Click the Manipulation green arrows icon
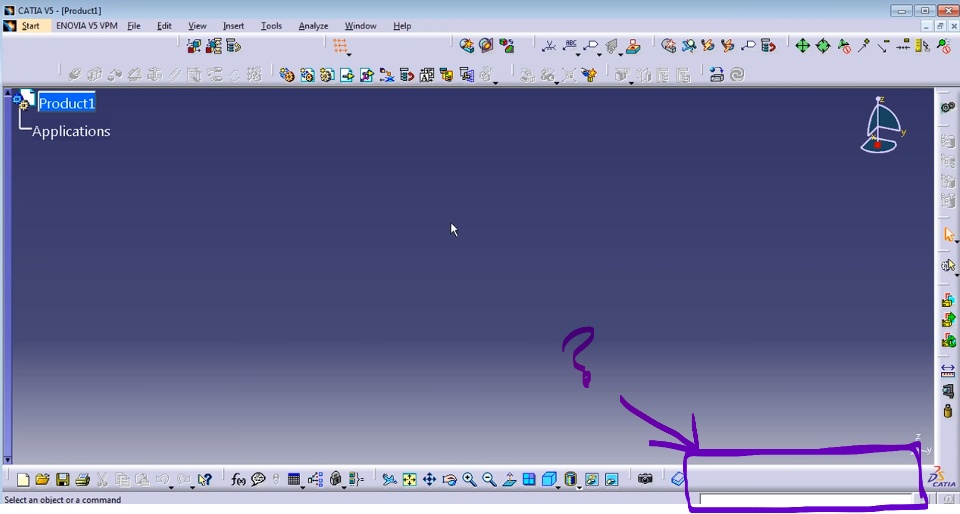The image size is (960, 514). click(802, 46)
